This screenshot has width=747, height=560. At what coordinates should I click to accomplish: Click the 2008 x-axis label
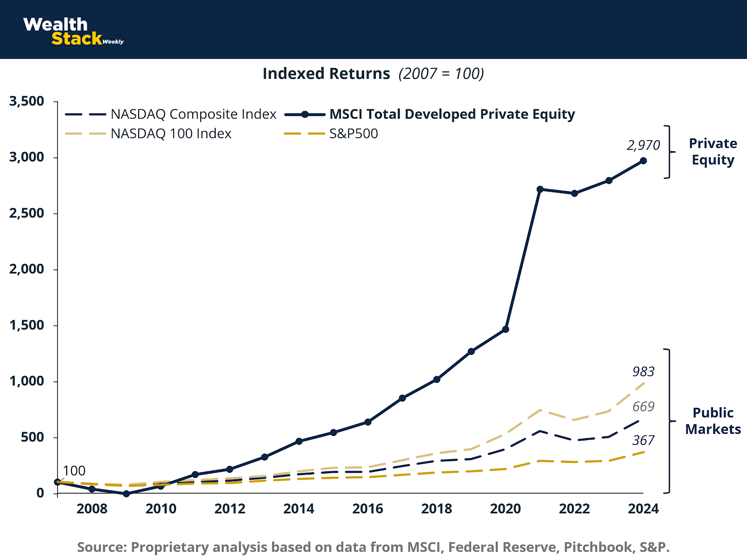[92, 509]
